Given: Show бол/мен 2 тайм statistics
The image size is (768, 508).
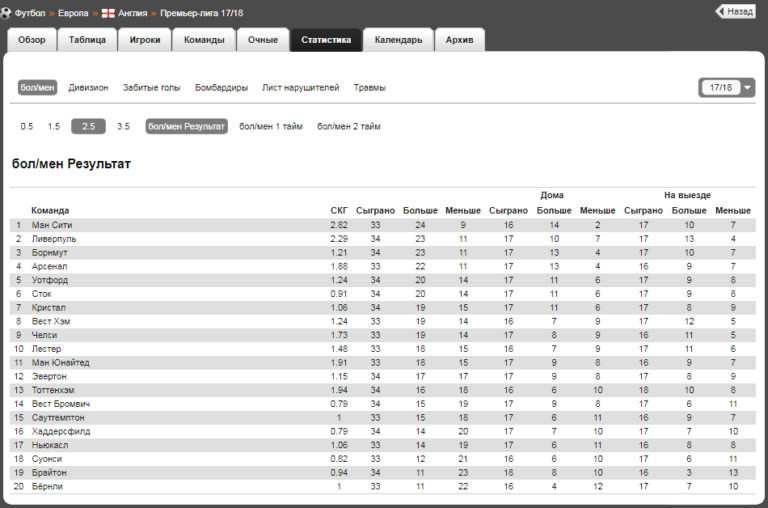Looking at the screenshot, I should [349, 127].
